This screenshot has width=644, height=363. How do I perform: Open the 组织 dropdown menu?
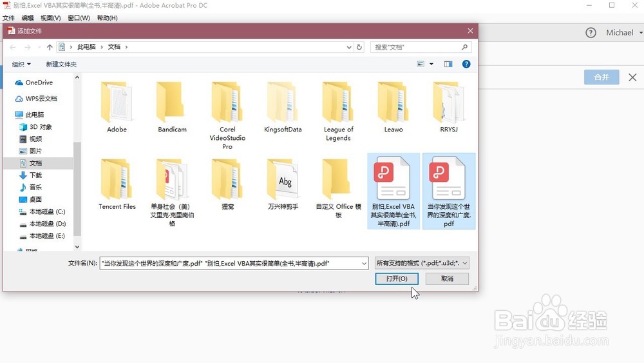click(x=21, y=64)
